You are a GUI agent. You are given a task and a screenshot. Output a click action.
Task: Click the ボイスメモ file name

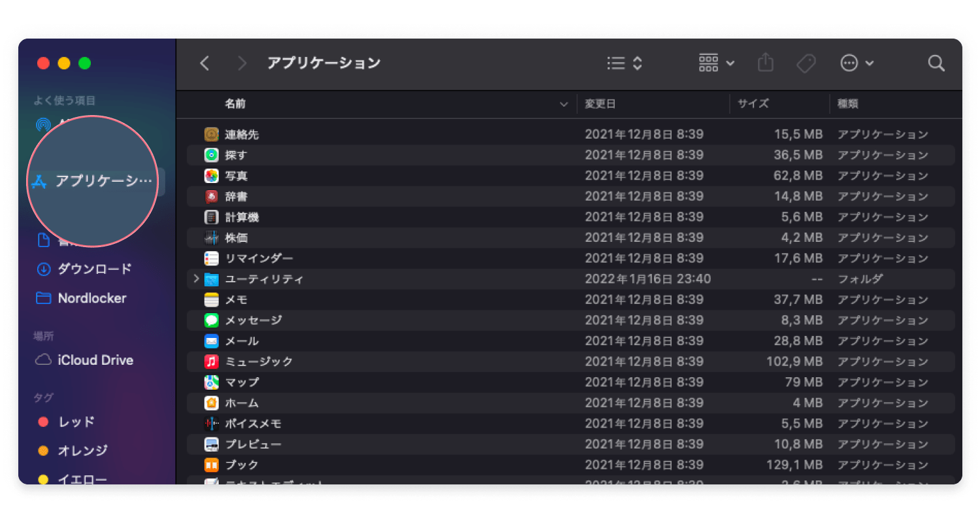pos(253,424)
